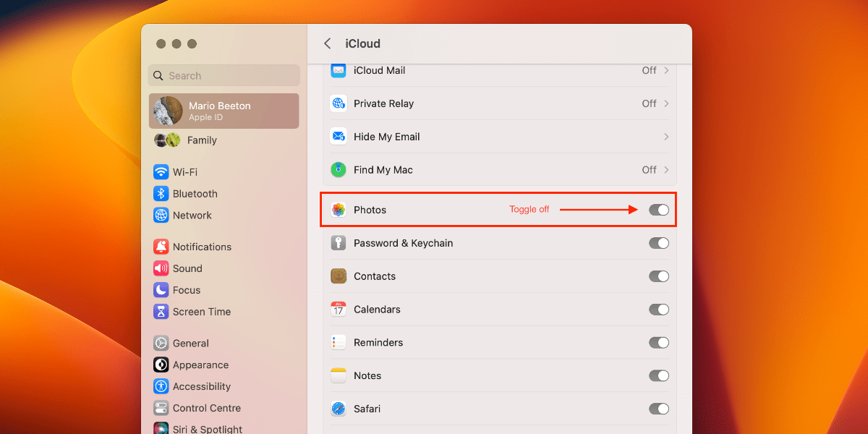The width and height of the screenshot is (868, 434).
Task: Click the Hide My Email icon
Action: (338, 137)
